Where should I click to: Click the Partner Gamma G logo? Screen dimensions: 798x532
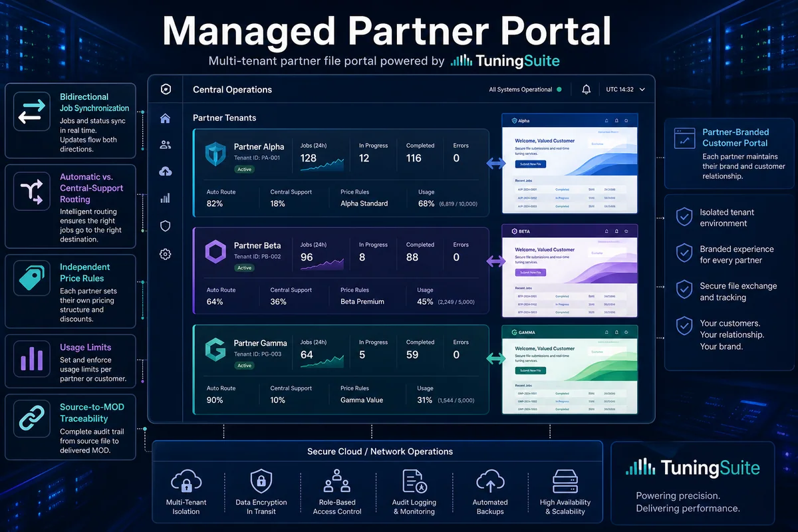pos(215,350)
